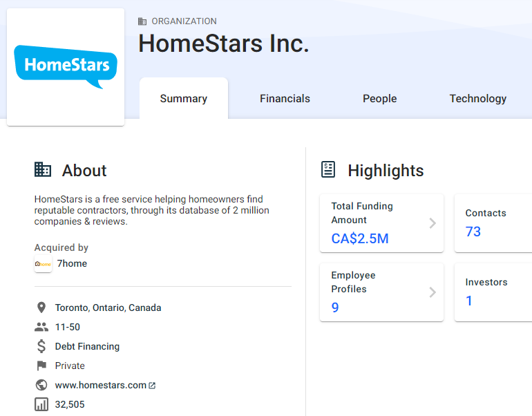The width and height of the screenshot is (532, 416).
Task: Click the globe website icon
Action: [41, 385]
